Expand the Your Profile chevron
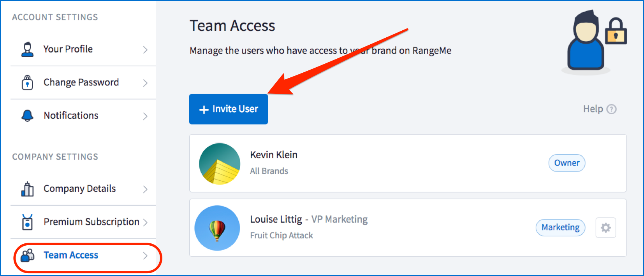Screen dimensions: 644x276 (x=145, y=49)
